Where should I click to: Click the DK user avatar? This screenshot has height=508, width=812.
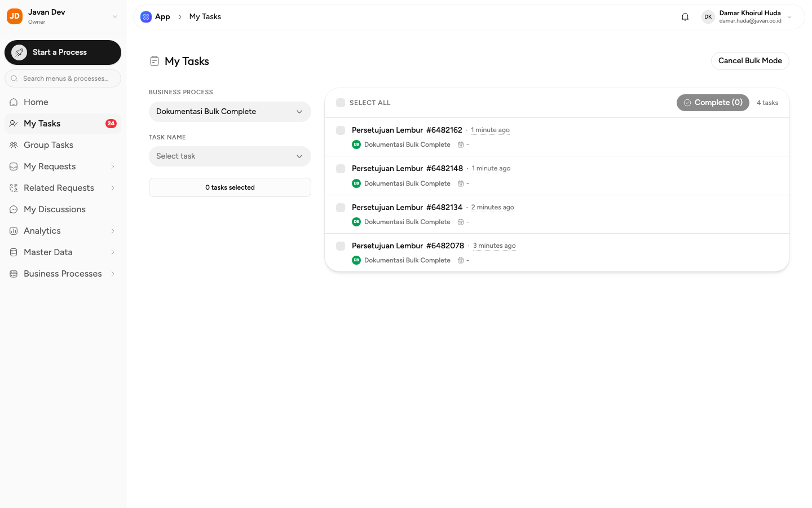click(708, 17)
